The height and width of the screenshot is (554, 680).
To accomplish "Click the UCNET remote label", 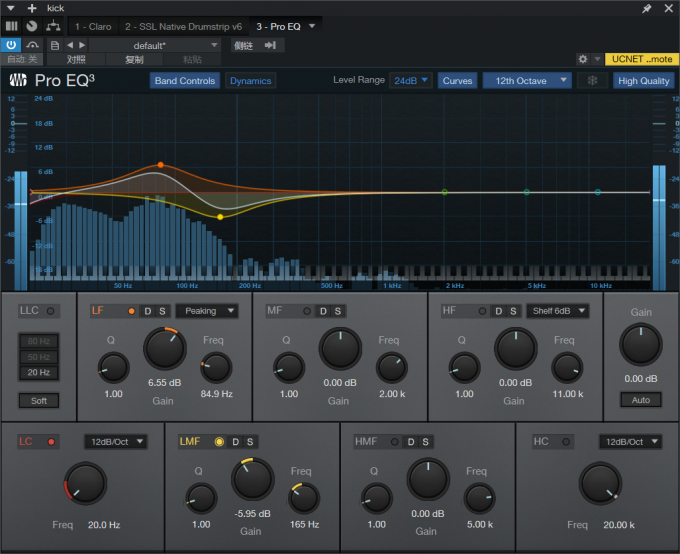I will click(641, 59).
